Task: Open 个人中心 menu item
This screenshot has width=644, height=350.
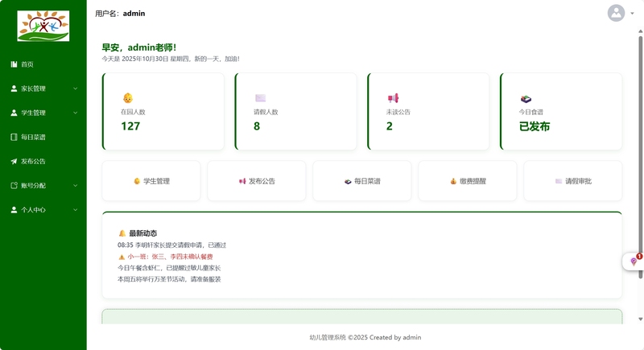Action: (x=43, y=210)
